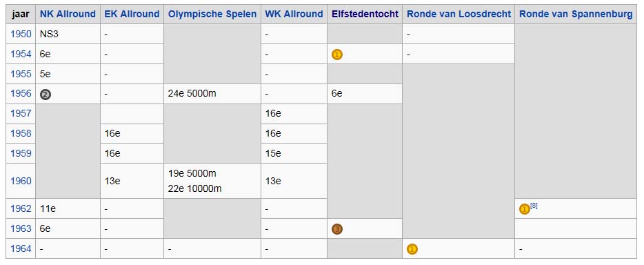
Task: Click the silver medal in 1956 NK Allround cell
Action: click(46, 95)
